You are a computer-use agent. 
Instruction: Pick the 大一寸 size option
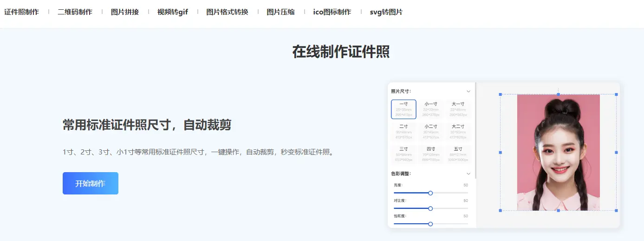pos(458,109)
